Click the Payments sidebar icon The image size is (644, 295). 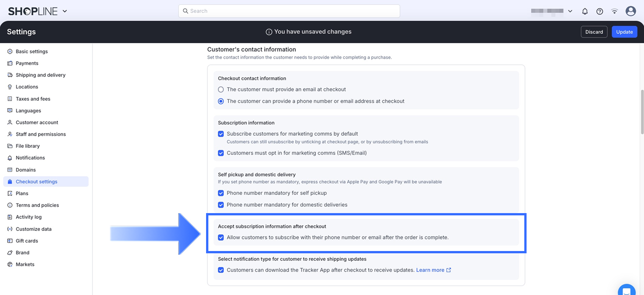pyautogui.click(x=10, y=63)
